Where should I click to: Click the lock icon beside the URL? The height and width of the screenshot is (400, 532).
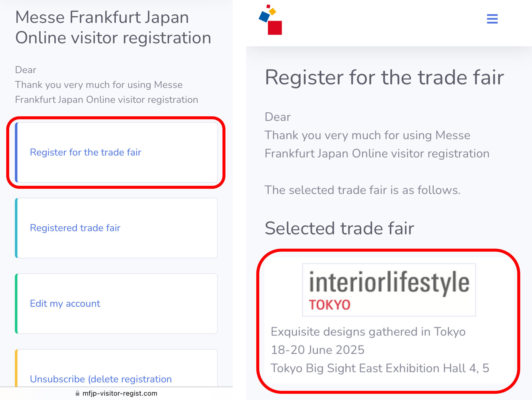point(77,393)
